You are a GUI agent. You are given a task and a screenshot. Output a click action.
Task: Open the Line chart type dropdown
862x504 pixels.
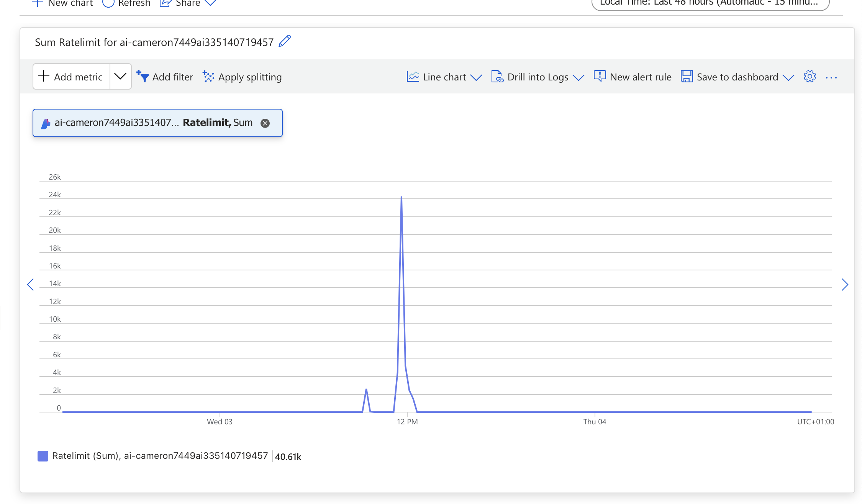(x=444, y=77)
